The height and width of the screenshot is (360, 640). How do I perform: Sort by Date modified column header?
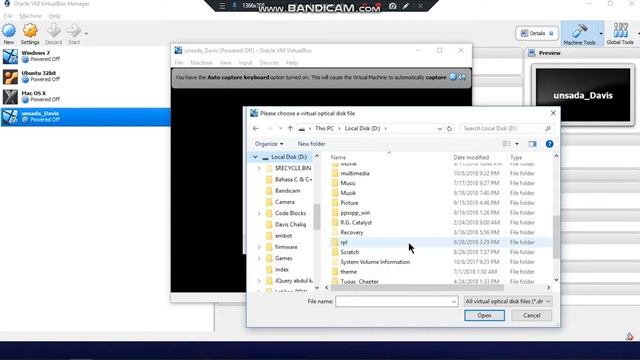[x=471, y=157]
